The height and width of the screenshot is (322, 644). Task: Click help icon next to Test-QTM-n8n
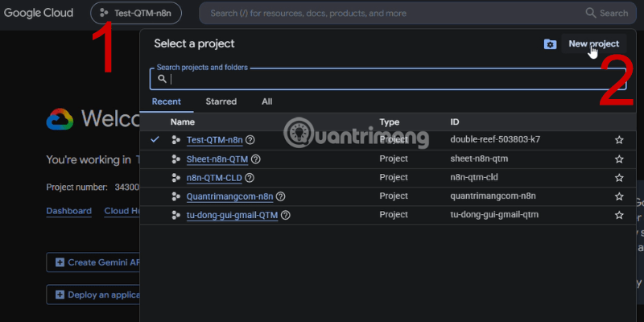click(x=250, y=140)
